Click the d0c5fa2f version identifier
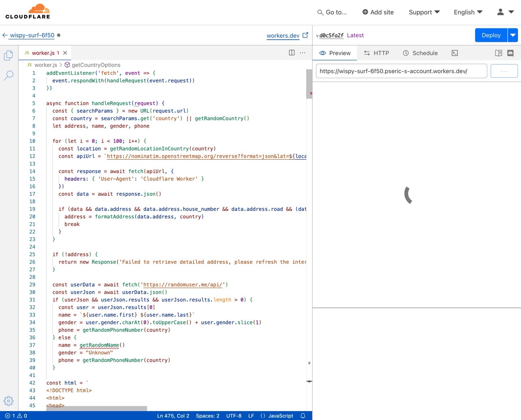Viewport: 521px width, 420px height. pos(331,35)
